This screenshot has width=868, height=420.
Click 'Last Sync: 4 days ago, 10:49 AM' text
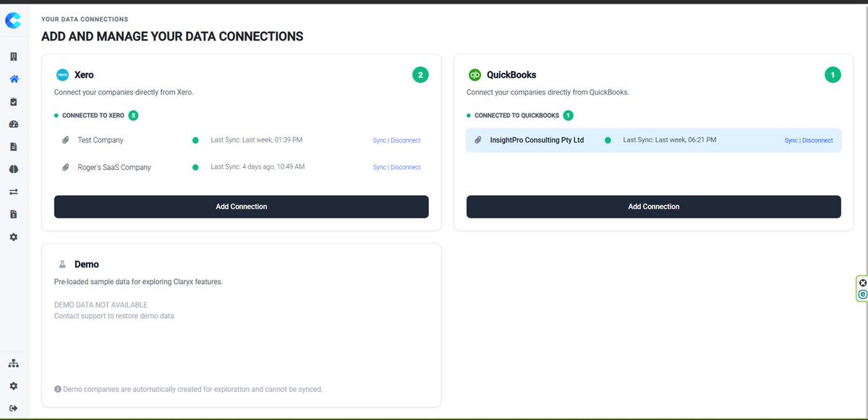tap(258, 166)
